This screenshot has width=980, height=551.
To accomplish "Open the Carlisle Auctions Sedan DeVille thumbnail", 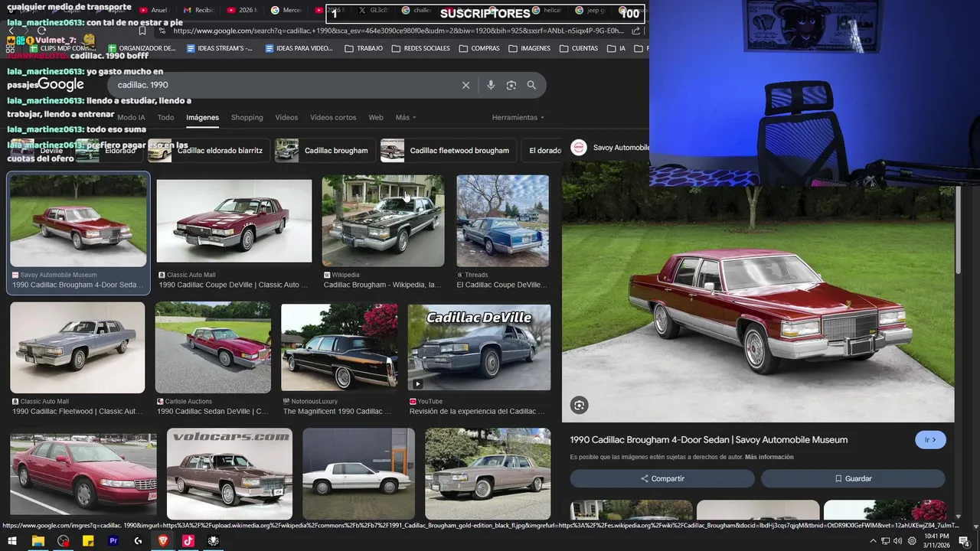I will pos(213,347).
